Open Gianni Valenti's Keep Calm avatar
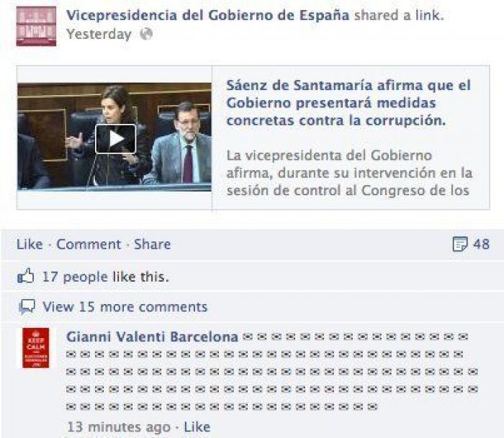The width and height of the screenshot is (504, 438). 36,348
